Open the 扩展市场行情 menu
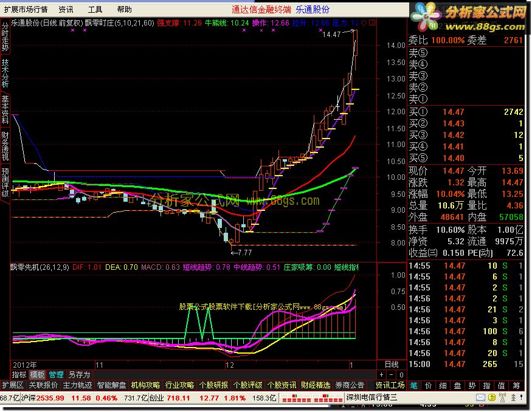Screen dimensions: 532x412 tap(26, 10)
